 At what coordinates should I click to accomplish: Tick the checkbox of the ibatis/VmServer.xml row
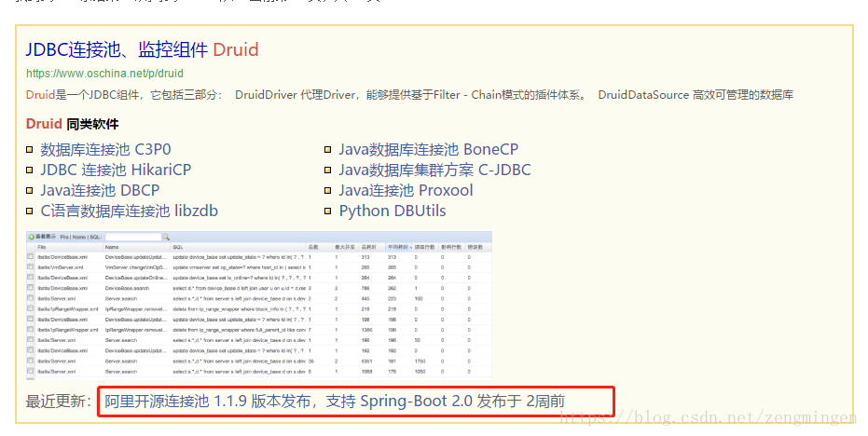tap(31, 267)
